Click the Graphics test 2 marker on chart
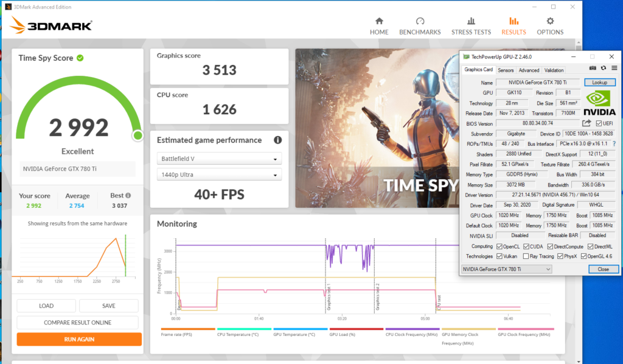Image resolution: width=623 pixels, height=364 pixels. [377, 297]
